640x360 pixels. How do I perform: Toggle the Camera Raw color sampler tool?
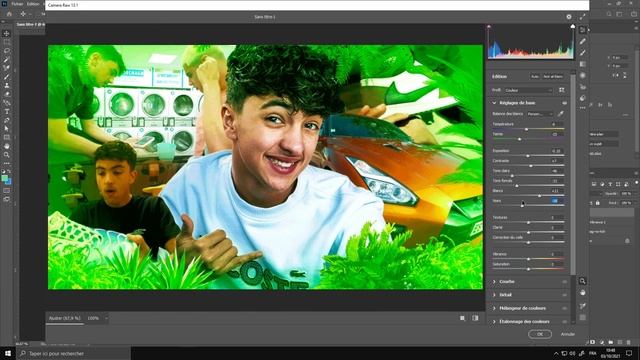coord(582,306)
